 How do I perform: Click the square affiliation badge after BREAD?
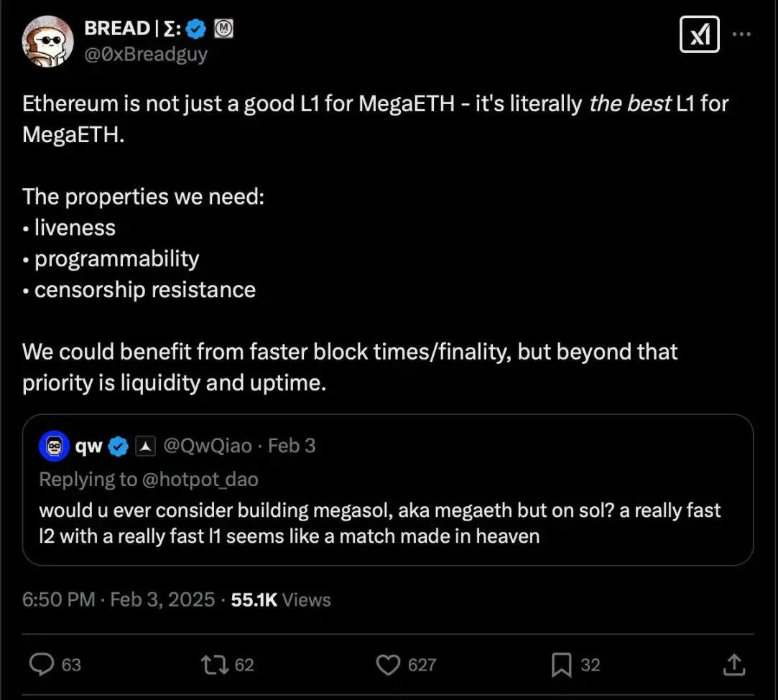point(223,29)
